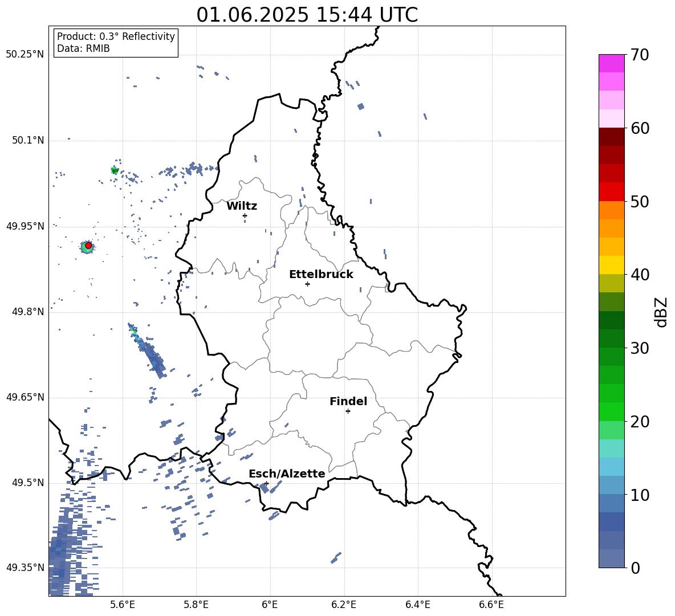This screenshot has width=675, height=616.
Task: Click the orange 50 dBZ colorbar band
Action: 611,210
